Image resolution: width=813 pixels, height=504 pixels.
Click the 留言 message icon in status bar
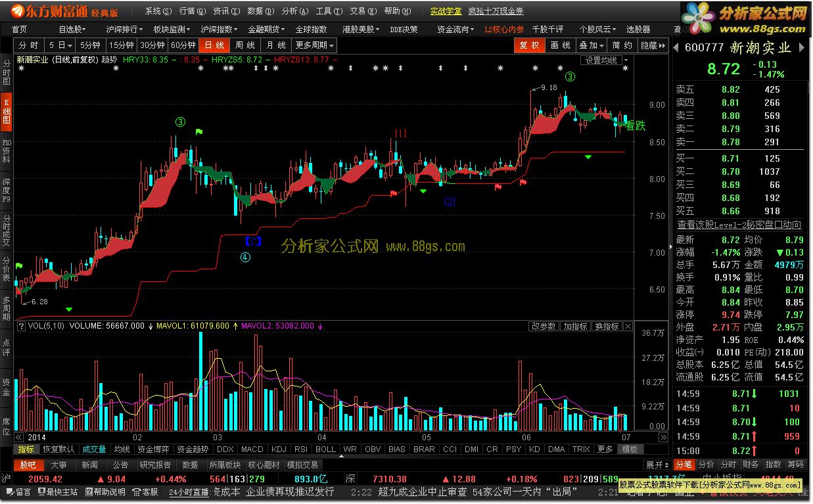pos(18,492)
